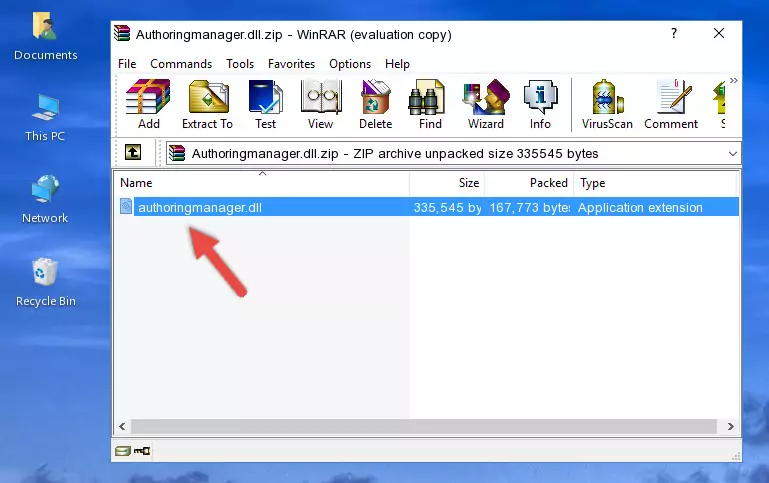Sort by the Name column header

tap(263, 183)
